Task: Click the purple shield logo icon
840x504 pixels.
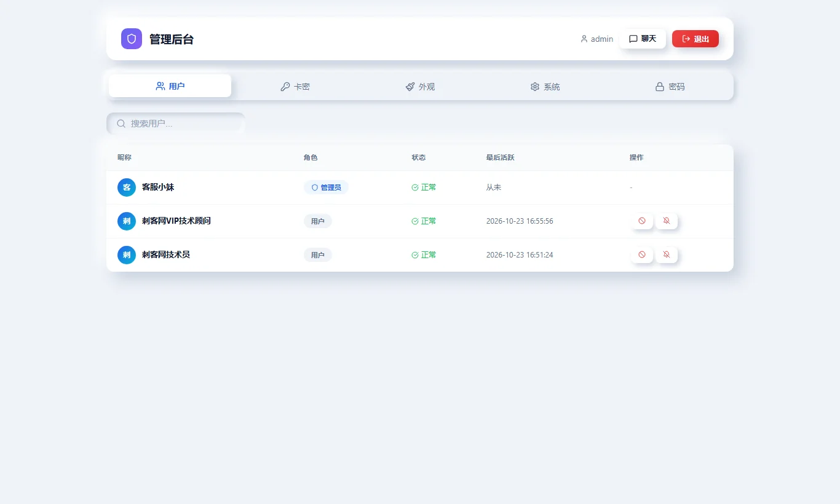Action: click(x=132, y=39)
